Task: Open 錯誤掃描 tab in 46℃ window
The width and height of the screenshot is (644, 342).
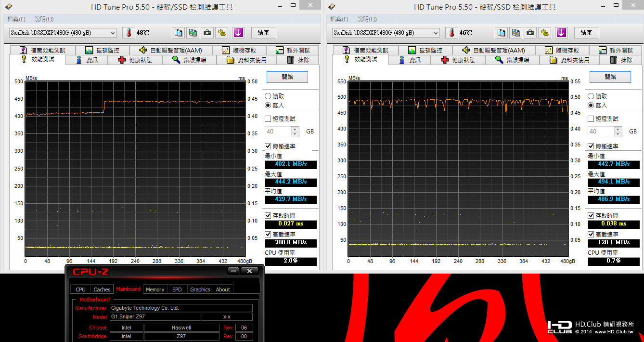Action: [513, 60]
